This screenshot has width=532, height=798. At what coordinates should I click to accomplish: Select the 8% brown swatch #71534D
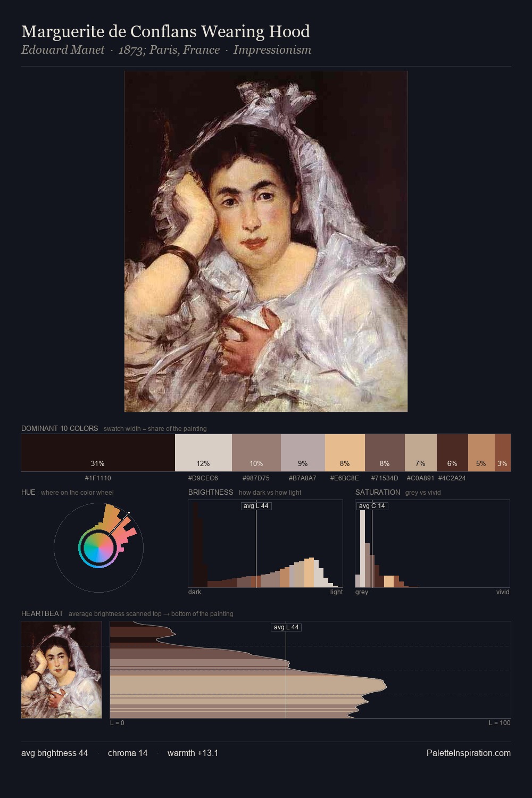[385, 453]
